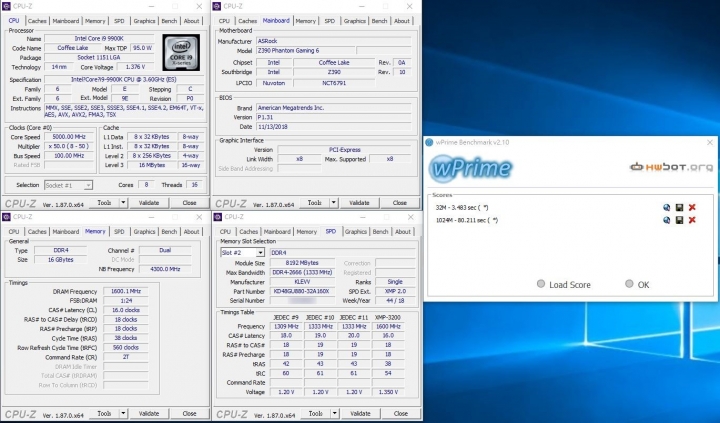Image resolution: width=720 pixels, height=423 pixels.
Task: Expand Tools arrow in Memory window
Action: (123, 413)
